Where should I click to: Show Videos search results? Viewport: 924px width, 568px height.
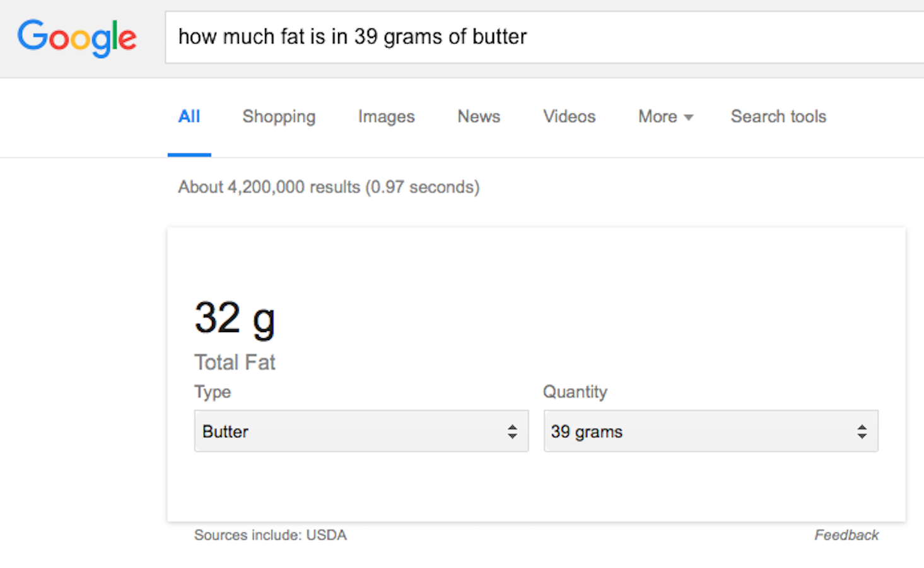pos(569,117)
